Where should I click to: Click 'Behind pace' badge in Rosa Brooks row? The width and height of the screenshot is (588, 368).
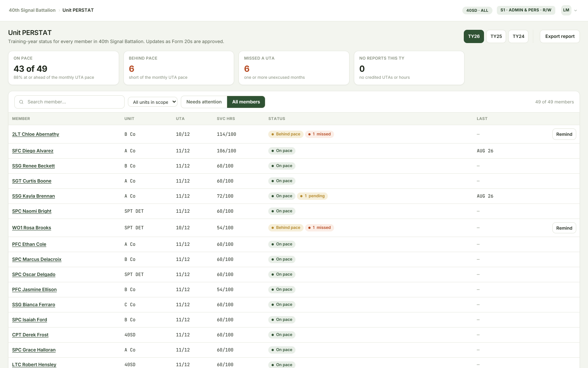coord(286,228)
